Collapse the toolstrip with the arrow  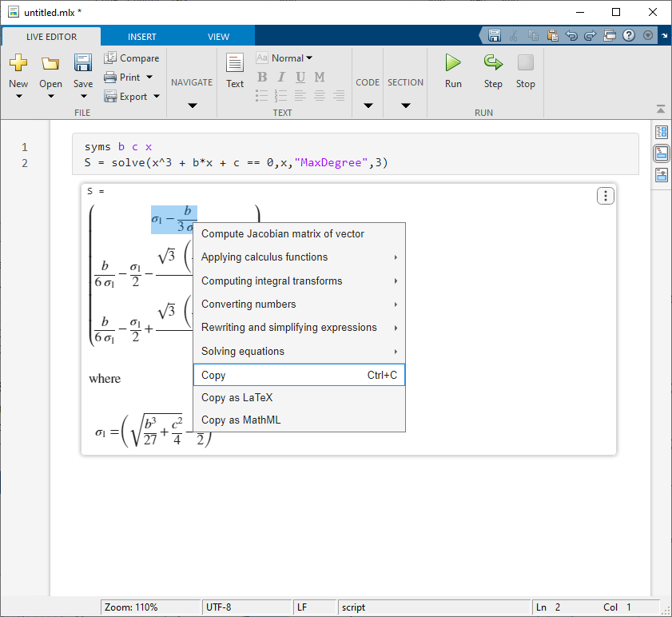click(661, 109)
